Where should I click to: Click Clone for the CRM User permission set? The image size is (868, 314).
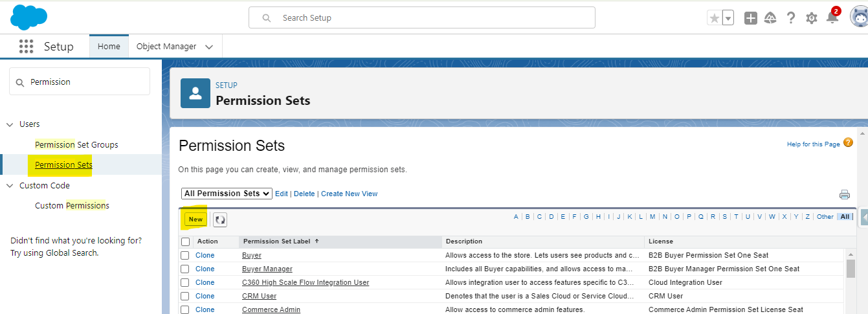point(205,296)
